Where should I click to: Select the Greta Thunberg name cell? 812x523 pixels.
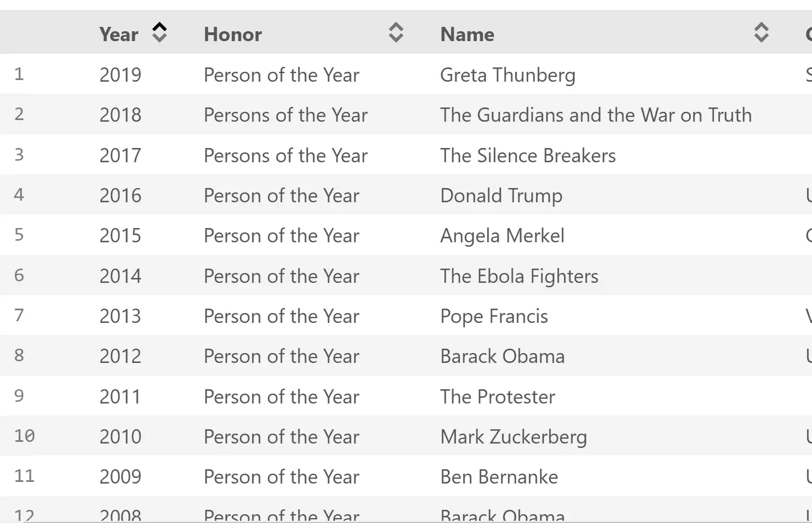507,75
